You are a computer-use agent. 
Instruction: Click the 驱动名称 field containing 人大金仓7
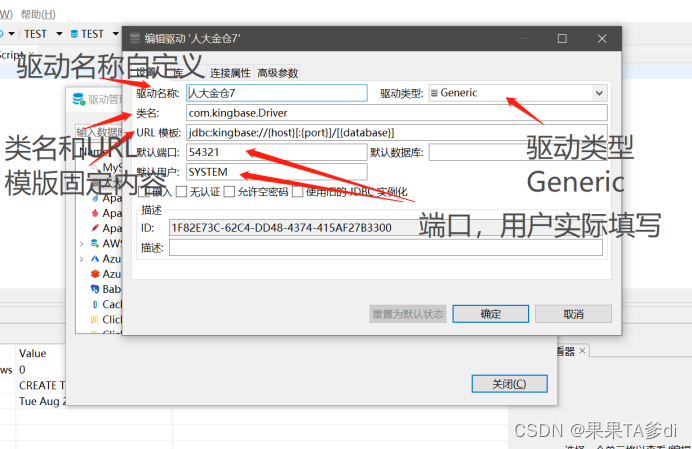click(x=277, y=93)
